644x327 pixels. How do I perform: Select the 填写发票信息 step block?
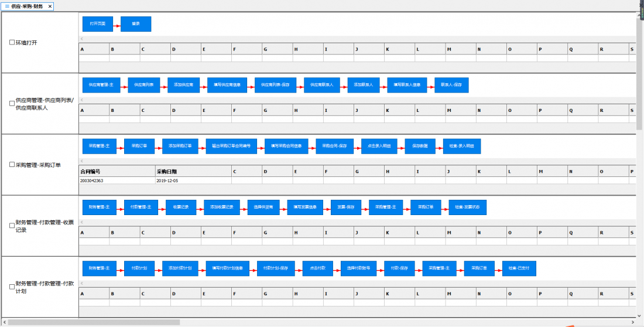click(305, 207)
